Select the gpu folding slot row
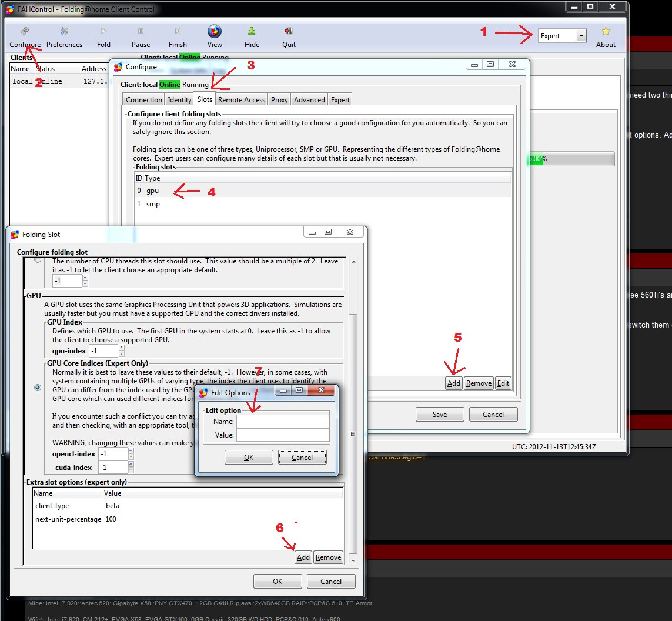This screenshot has height=621, width=672. pyautogui.click(x=323, y=191)
